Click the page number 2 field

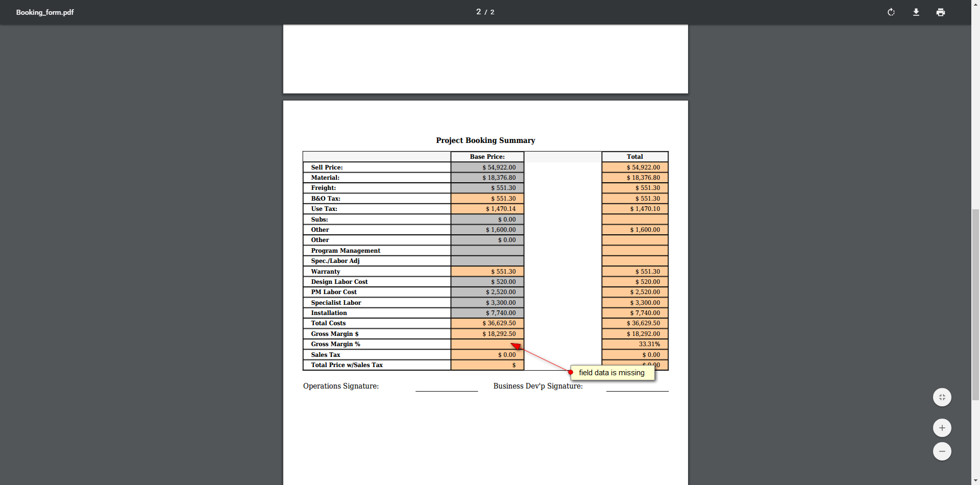[x=479, y=12]
